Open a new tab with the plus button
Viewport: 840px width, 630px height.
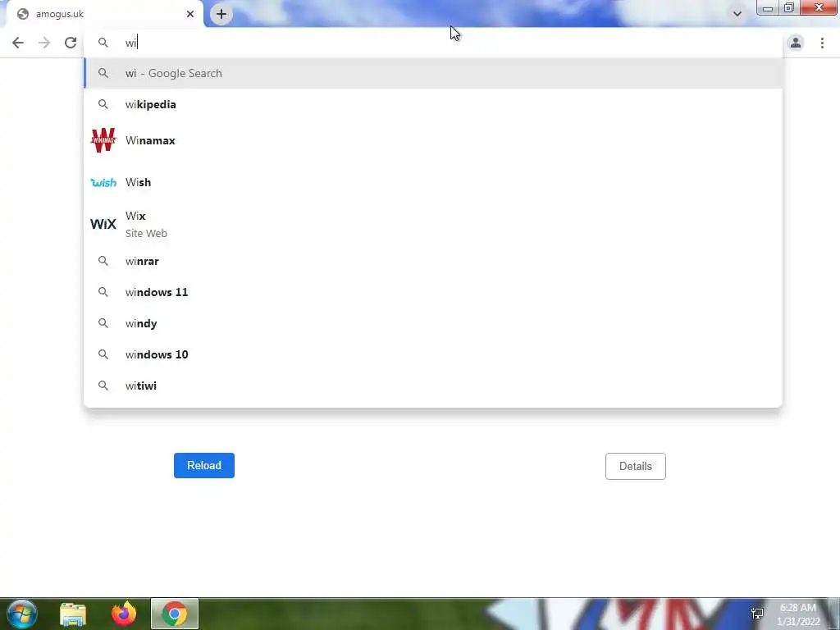point(221,14)
